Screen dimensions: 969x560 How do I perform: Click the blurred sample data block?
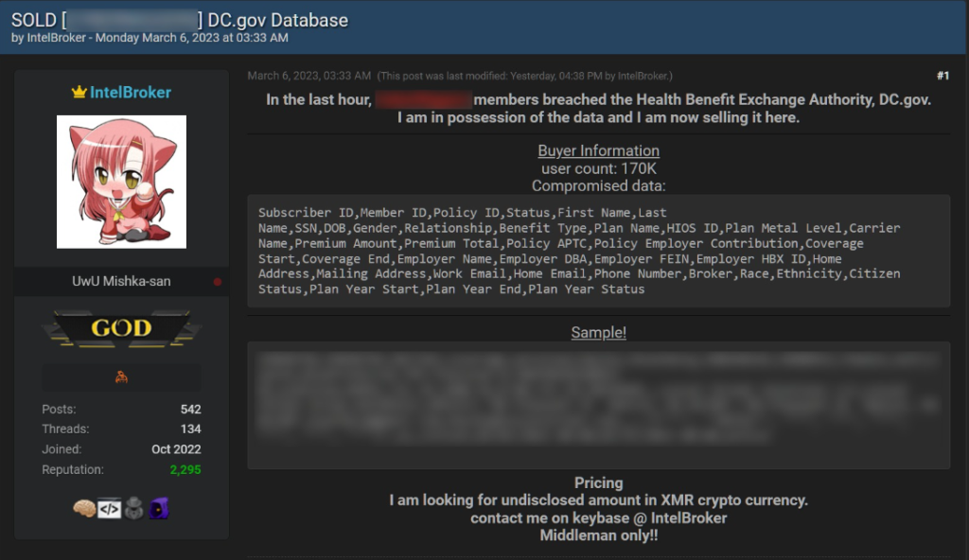click(598, 405)
